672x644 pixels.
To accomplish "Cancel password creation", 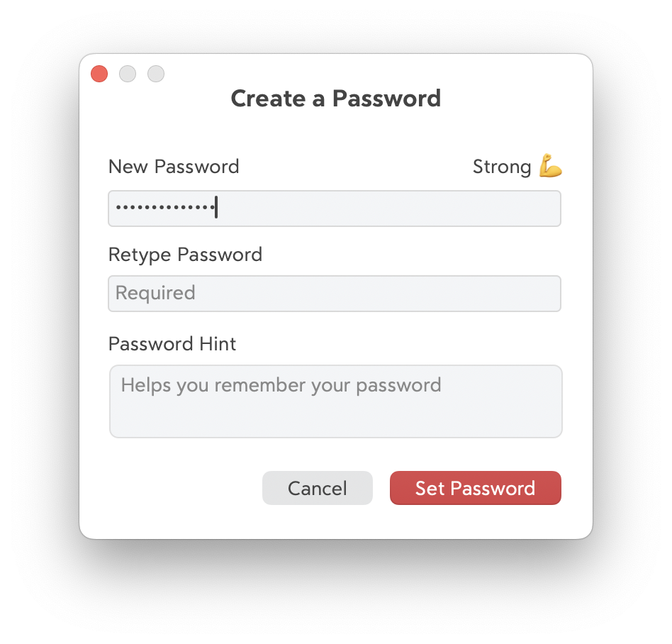I will click(317, 488).
